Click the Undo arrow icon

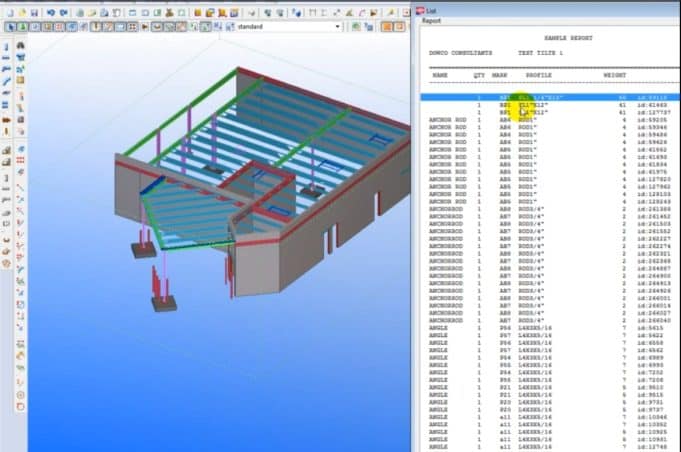coord(51,13)
